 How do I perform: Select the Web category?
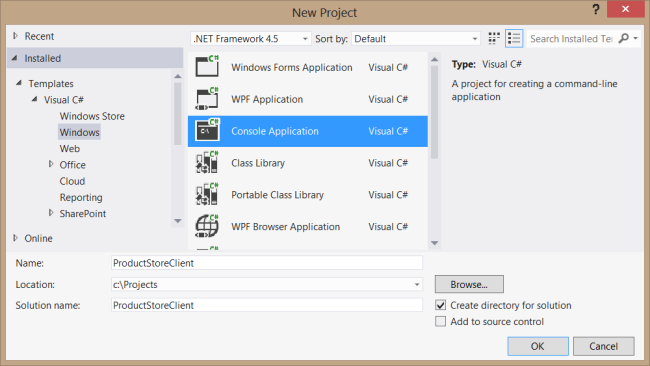[70, 148]
